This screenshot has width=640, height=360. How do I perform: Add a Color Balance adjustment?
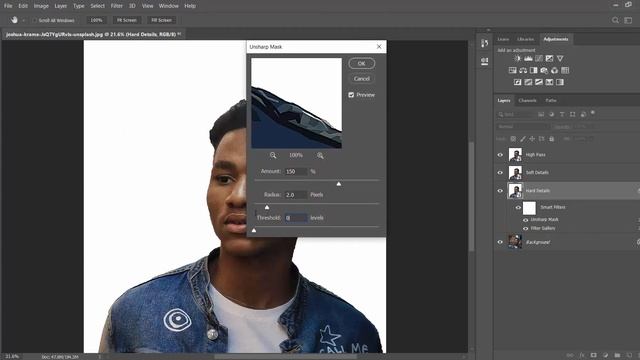click(523, 70)
